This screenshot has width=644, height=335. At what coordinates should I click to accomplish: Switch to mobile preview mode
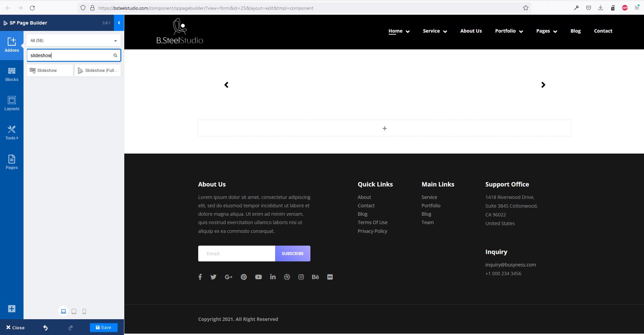(x=84, y=311)
